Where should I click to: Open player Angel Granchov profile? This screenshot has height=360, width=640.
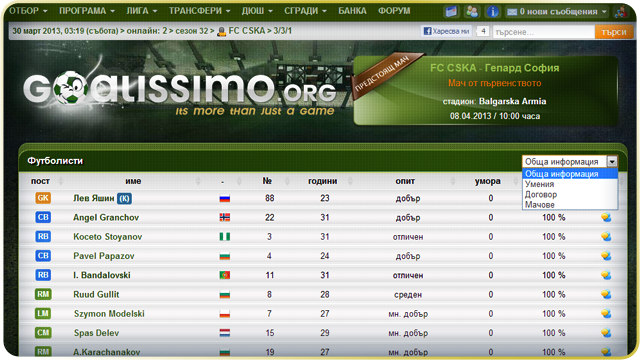pyautogui.click(x=106, y=218)
